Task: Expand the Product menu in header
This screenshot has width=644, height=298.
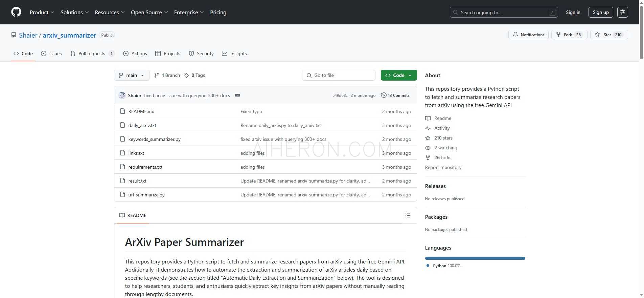Action: coord(42,12)
